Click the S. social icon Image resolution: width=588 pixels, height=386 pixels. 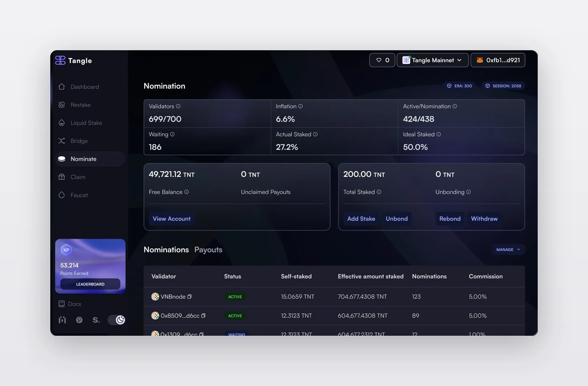click(96, 320)
